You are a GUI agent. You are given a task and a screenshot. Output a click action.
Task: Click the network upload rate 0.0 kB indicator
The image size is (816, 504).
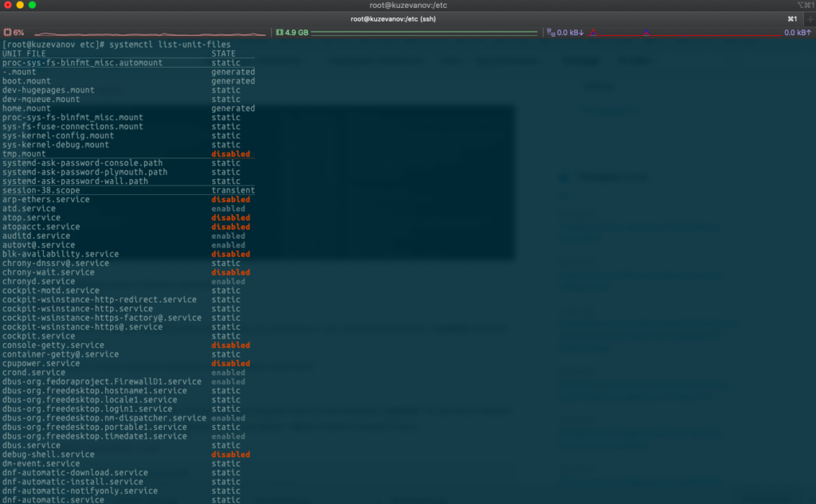click(x=796, y=33)
